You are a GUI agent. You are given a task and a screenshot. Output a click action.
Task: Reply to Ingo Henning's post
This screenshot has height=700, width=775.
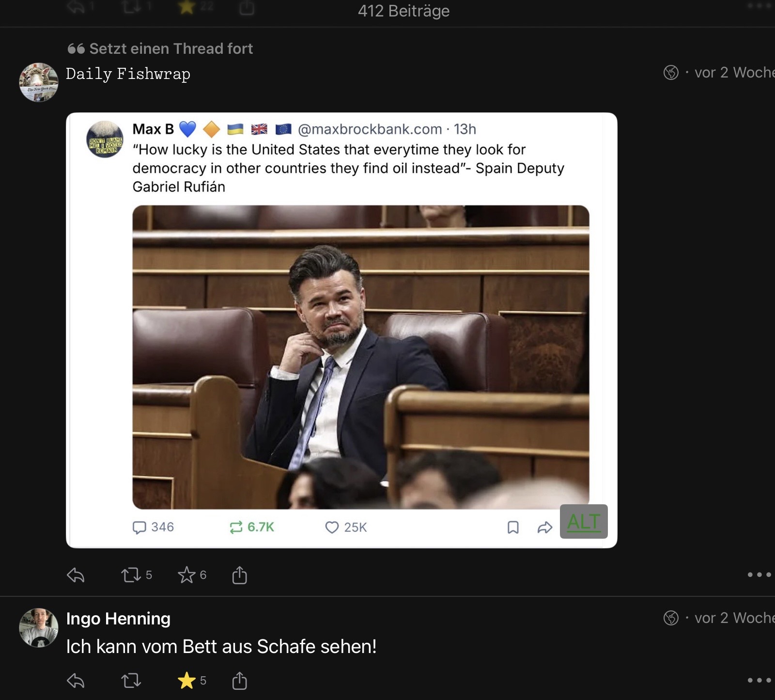click(x=76, y=681)
